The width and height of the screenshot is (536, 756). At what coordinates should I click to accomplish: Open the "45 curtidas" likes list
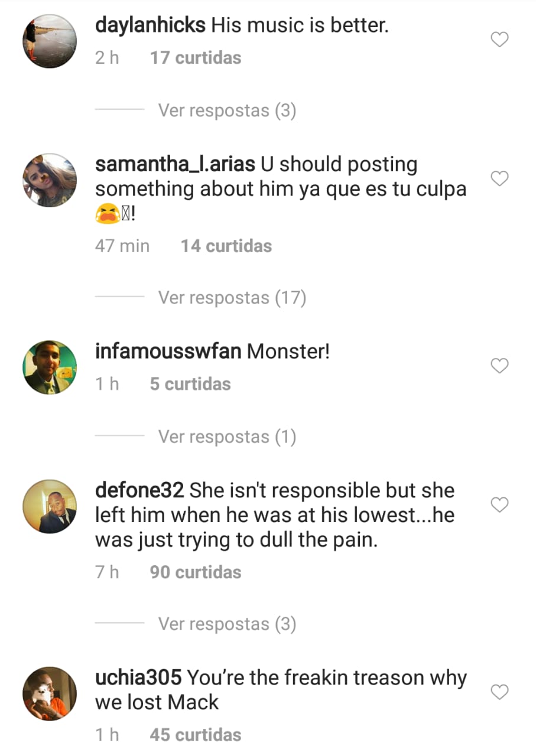196,735
